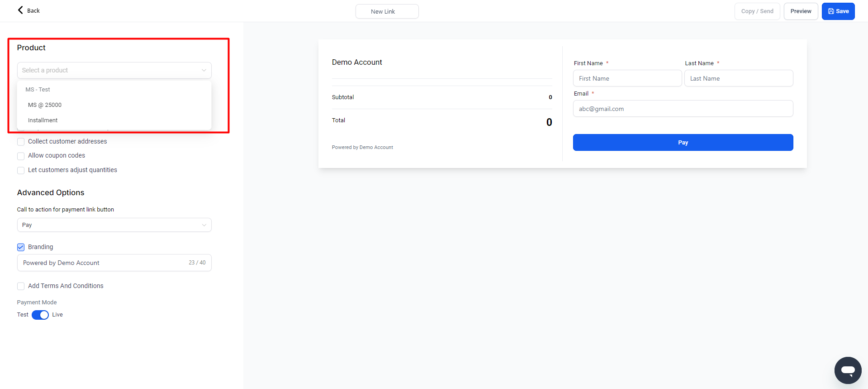Click the Copy / Send button
The height and width of the screenshot is (389, 868).
click(x=757, y=11)
